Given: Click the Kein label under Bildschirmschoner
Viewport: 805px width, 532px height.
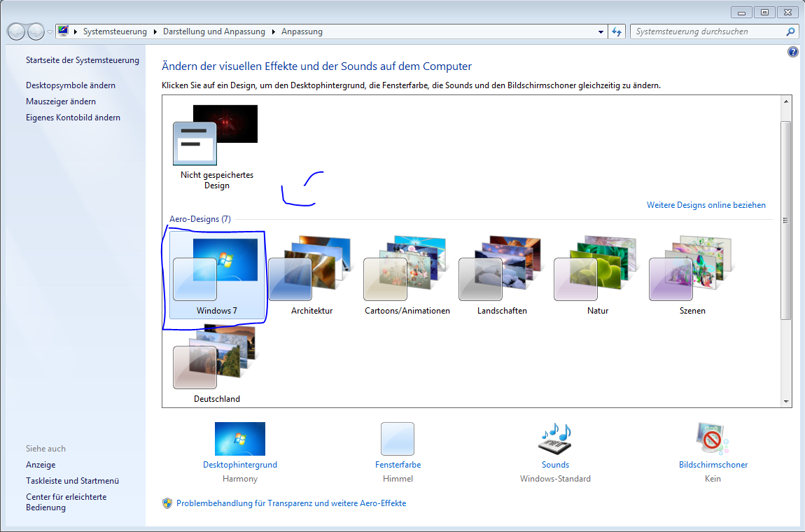Looking at the screenshot, I should point(713,479).
